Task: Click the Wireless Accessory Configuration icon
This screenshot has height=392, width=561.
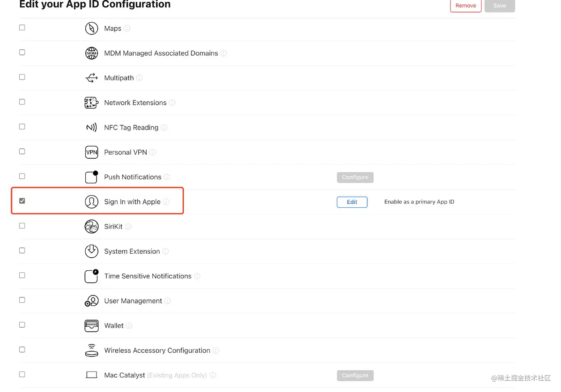Action: [x=91, y=350]
